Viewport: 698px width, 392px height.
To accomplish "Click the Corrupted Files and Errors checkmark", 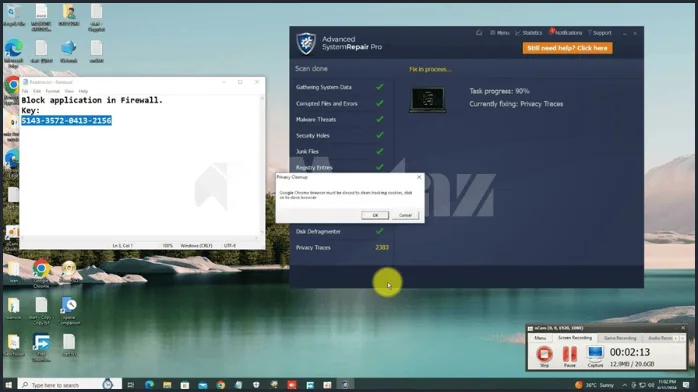I will click(x=380, y=103).
